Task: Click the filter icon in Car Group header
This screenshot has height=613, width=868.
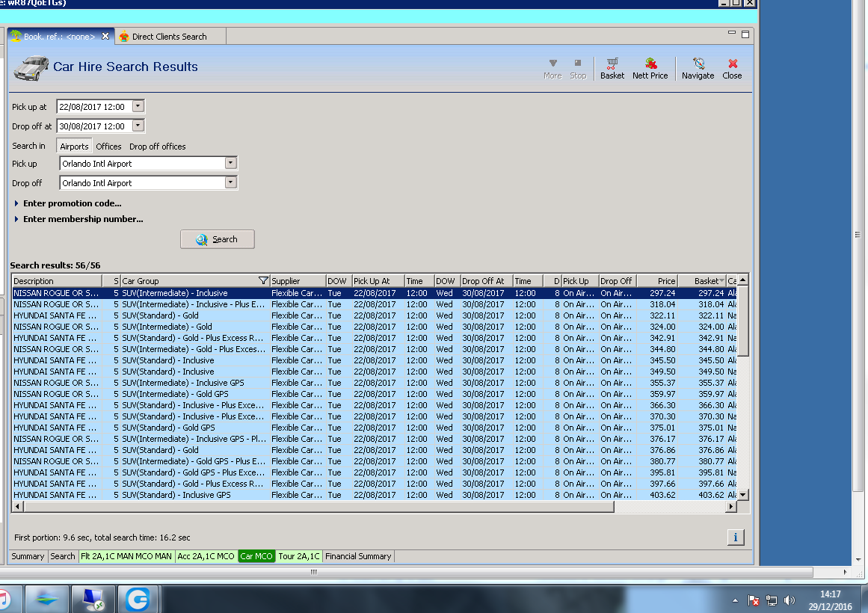Action: (263, 281)
